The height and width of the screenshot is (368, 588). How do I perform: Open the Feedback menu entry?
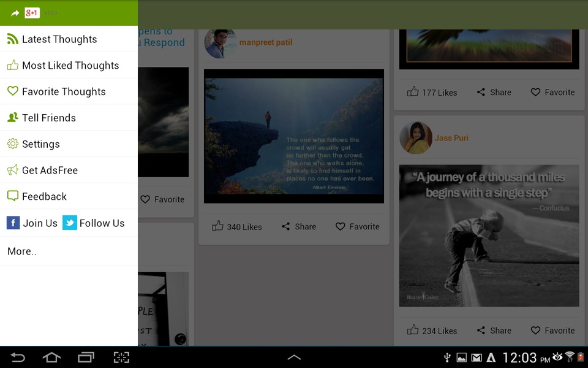coord(69,196)
